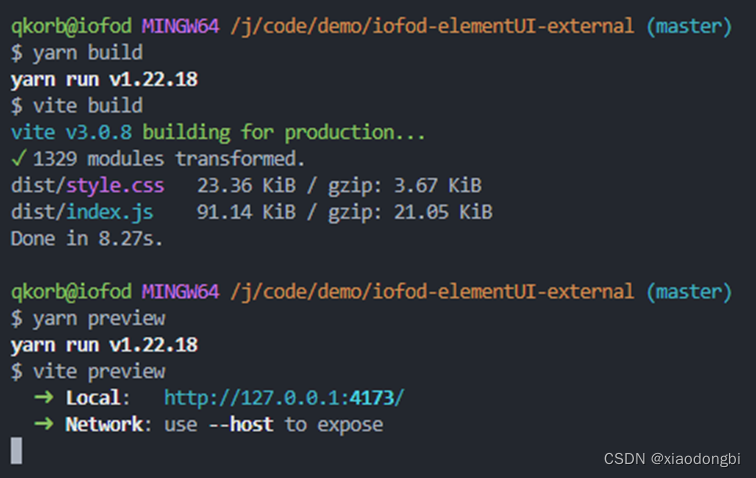Click the CSDN @xiaodongbi watermark

pyautogui.click(x=672, y=459)
